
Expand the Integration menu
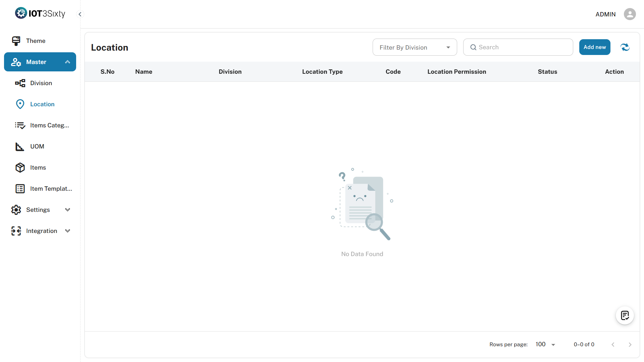click(67, 231)
